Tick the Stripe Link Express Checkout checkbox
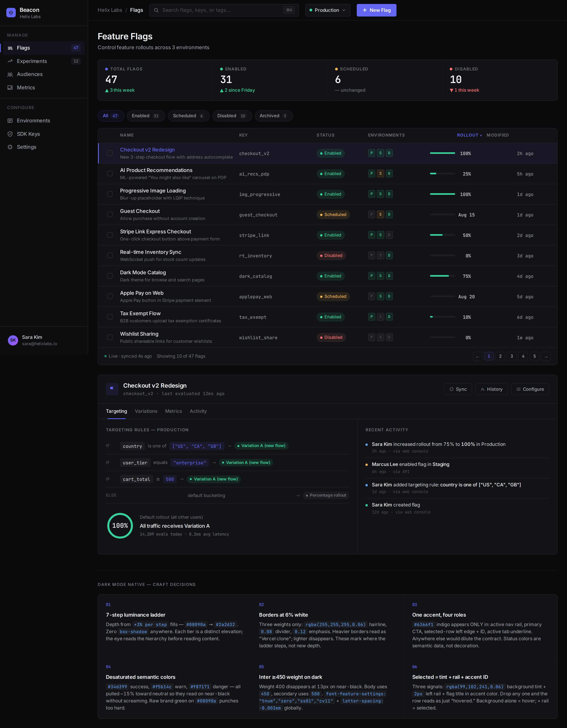The height and width of the screenshot is (728, 567). click(110, 235)
